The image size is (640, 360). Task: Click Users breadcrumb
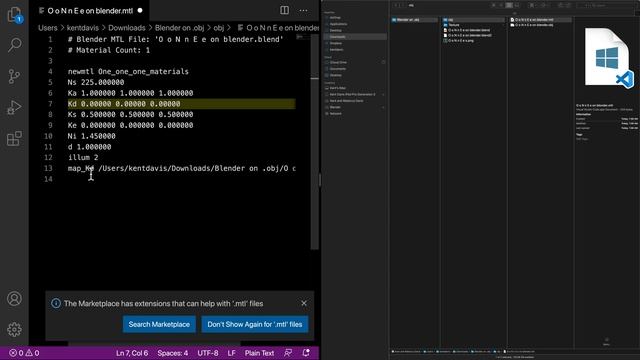pyautogui.click(x=48, y=28)
